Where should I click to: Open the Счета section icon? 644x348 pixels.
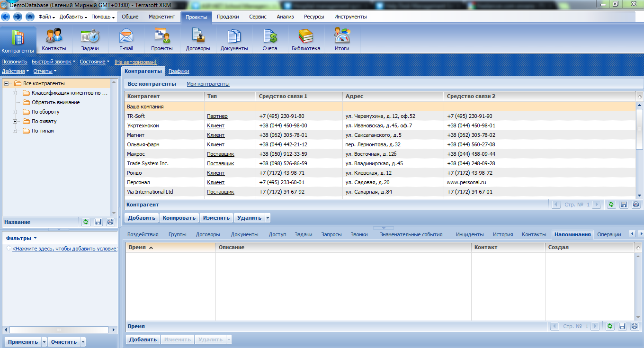269,39
